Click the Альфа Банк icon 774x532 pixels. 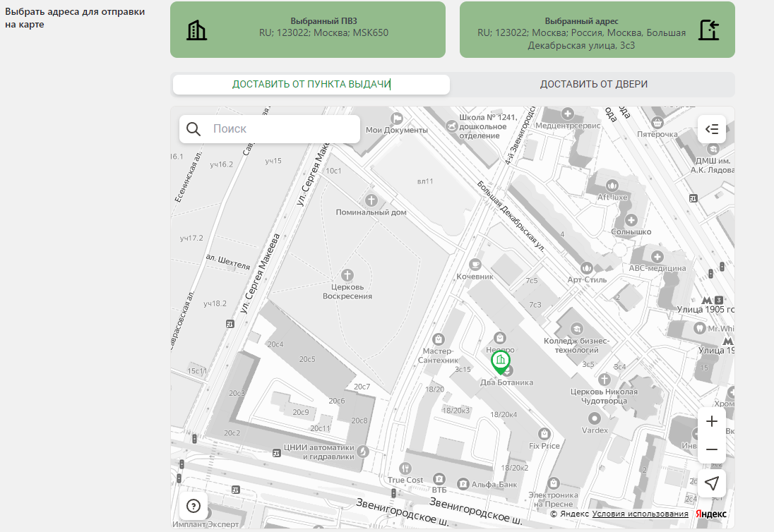click(x=463, y=484)
